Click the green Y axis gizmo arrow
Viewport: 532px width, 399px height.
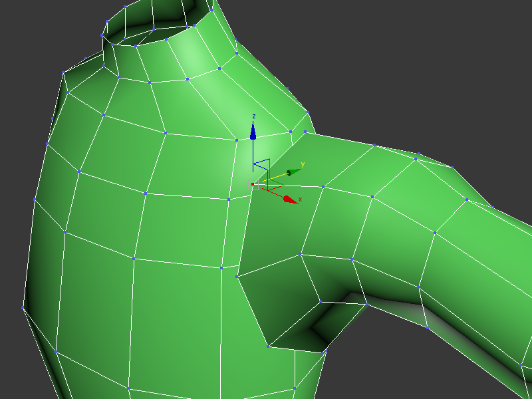point(294,172)
